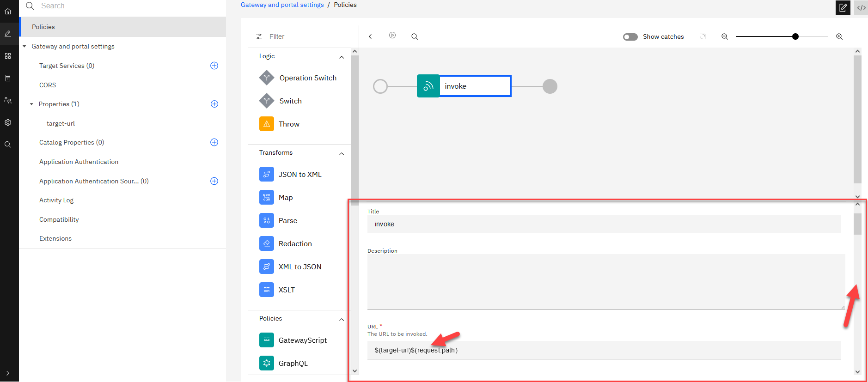The image size is (868, 382).
Task: Click the Throw logic icon
Action: [x=267, y=124]
